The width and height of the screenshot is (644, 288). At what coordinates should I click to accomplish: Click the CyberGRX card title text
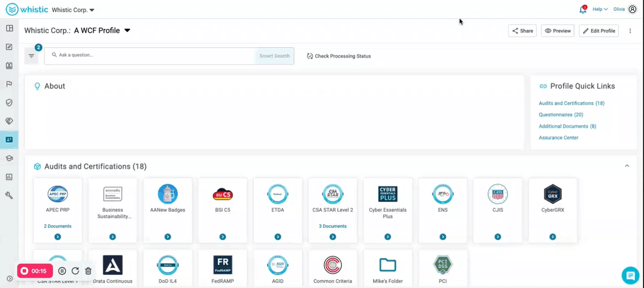(x=553, y=210)
